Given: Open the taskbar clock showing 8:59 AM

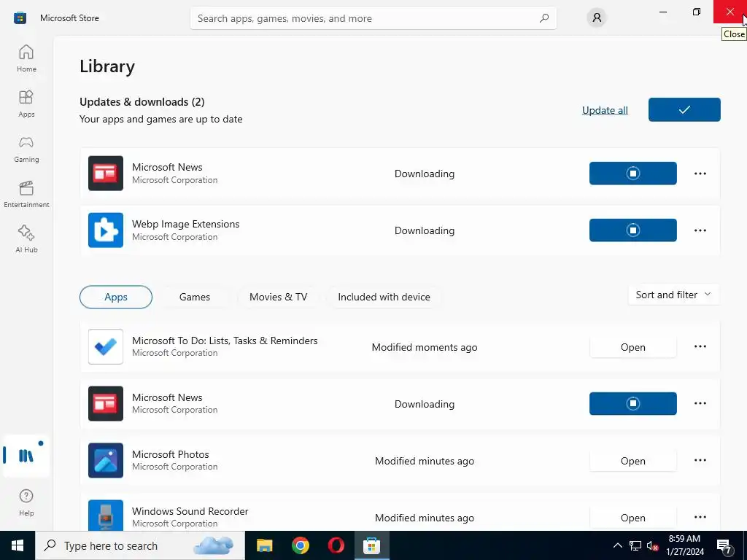Looking at the screenshot, I should coord(684,545).
